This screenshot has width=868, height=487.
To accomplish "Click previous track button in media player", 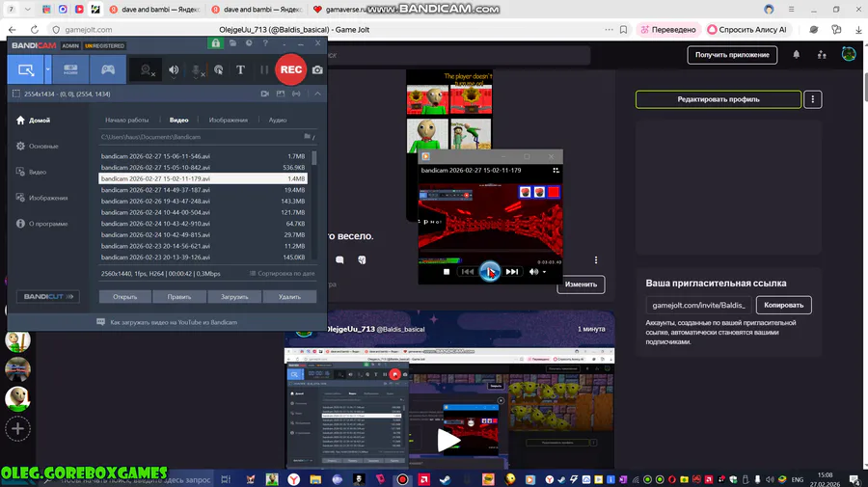I will [x=468, y=272].
